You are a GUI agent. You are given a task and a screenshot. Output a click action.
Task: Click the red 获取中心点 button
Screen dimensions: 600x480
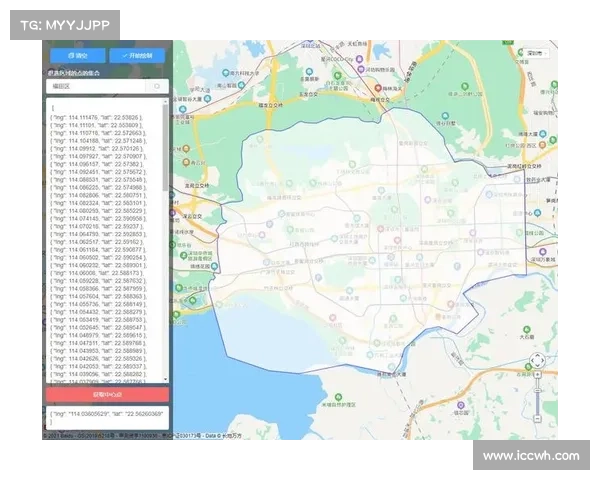coord(108,394)
